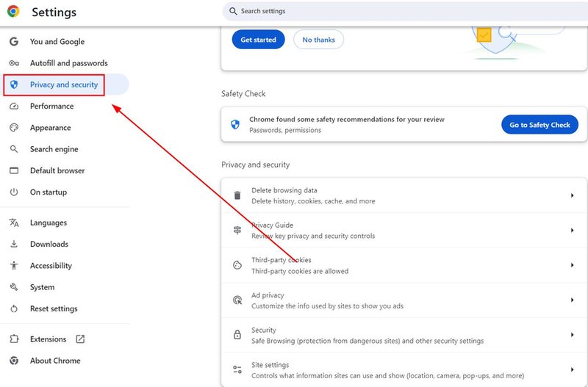Image resolution: width=588 pixels, height=387 pixels.
Task: Click 'Chrome found some safety recommendations' text
Action: (347, 119)
